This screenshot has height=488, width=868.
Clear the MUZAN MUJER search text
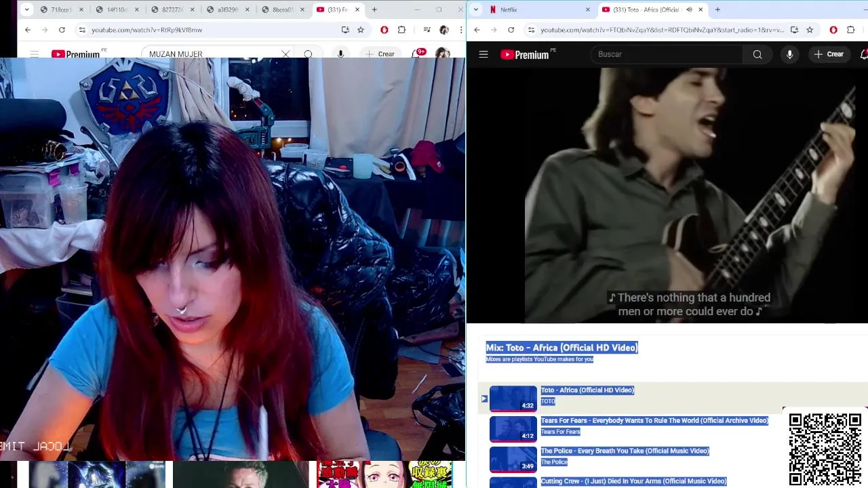click(x=285, y=54)
